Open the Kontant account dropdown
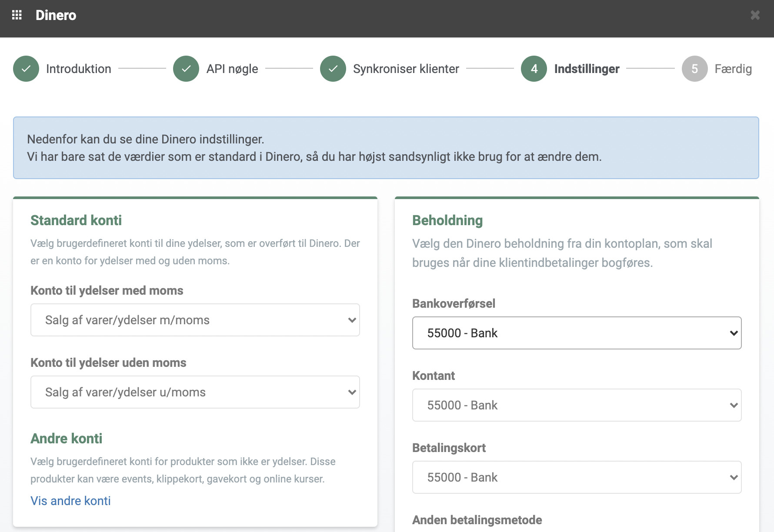The image size is (774, 532). click(577, 405)
